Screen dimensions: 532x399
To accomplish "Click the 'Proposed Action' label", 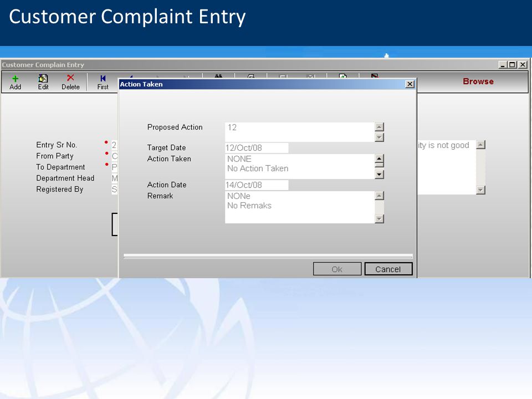I will pyautogui.click(x=175, y=127).
